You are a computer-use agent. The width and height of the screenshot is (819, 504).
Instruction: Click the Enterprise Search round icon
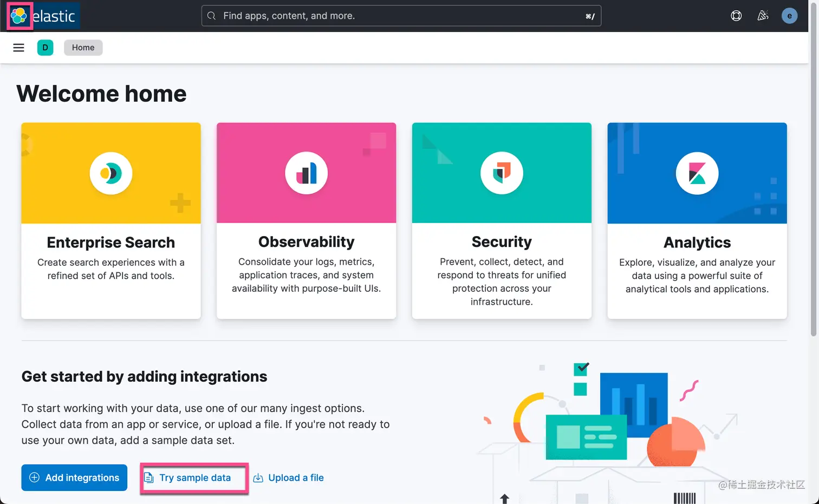pyautogui.click(x=111, y=173)
